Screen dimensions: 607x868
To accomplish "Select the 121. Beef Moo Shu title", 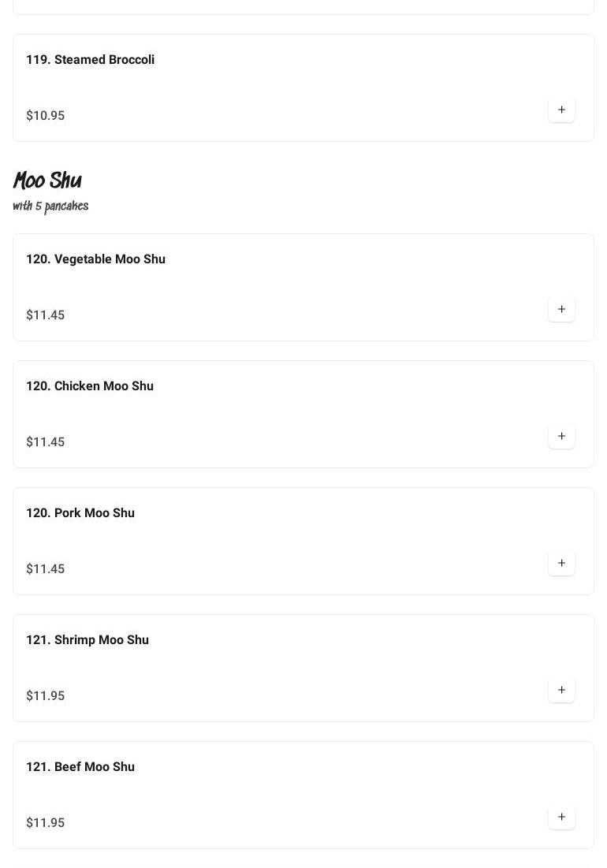I will (80, 767).
